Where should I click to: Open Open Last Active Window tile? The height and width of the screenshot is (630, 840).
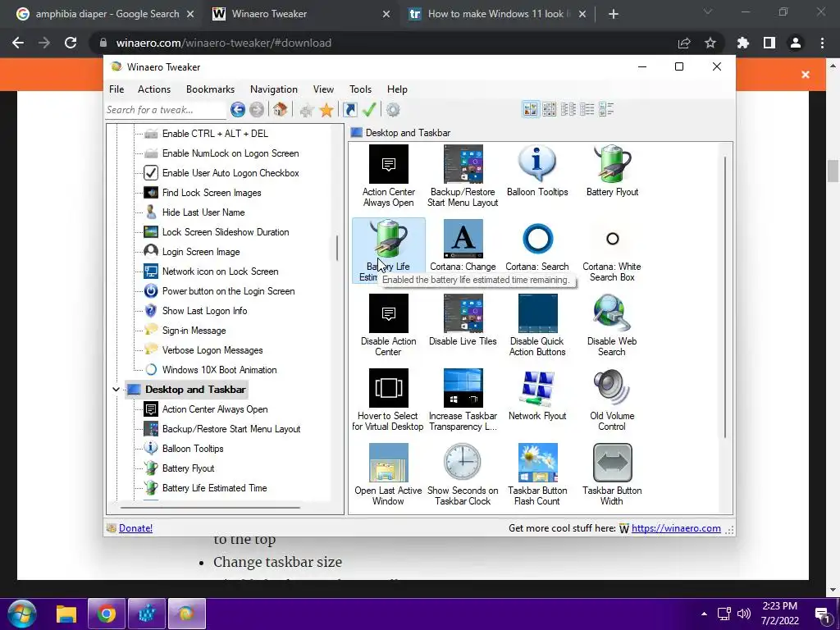(388, 475)
